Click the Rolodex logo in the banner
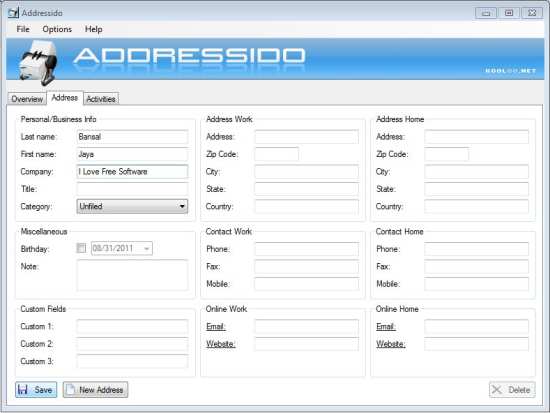Image resolution: width=550 pixels, height=413 pixels. [x=38, y=62]
